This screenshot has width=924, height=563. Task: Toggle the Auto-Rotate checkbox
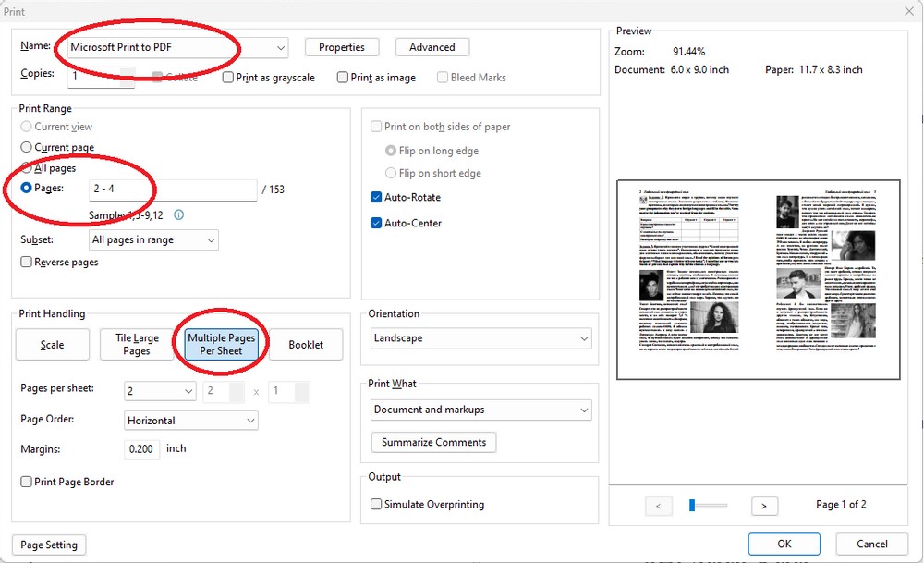(x=376, y=198)
